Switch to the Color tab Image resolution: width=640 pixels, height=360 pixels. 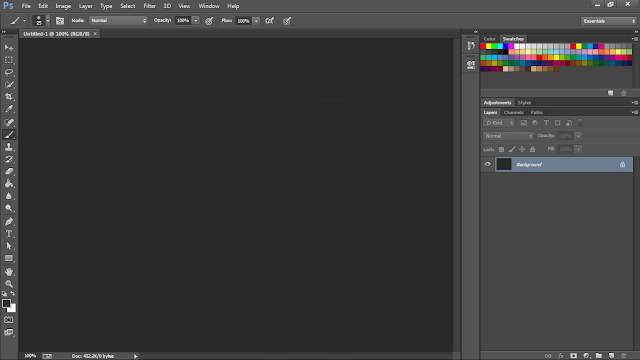(x=489, y=39)
